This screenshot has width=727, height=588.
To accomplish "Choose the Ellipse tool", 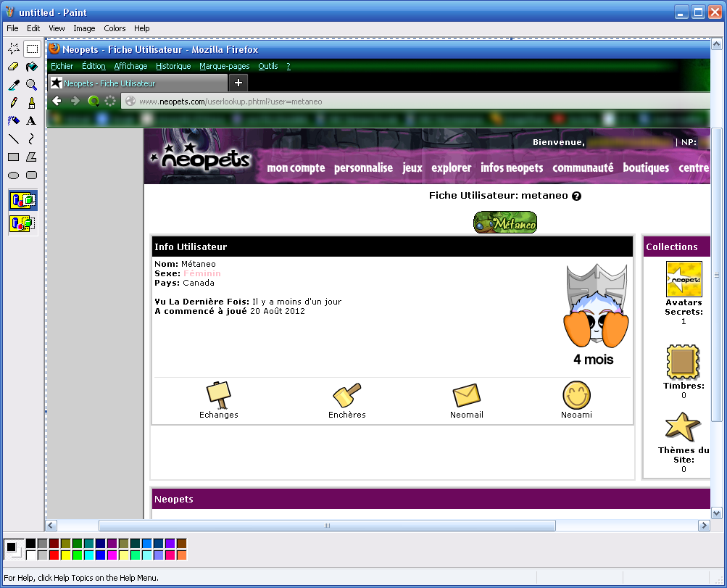I will click(14, 175).
